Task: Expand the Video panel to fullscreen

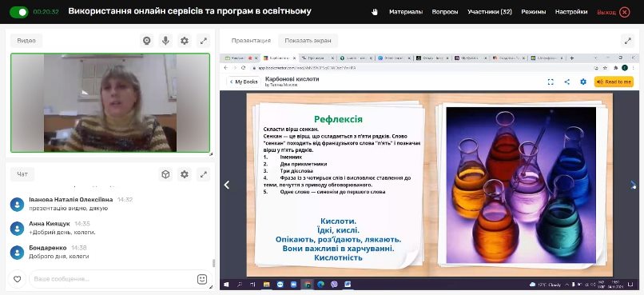Action: tap(203, 41)
